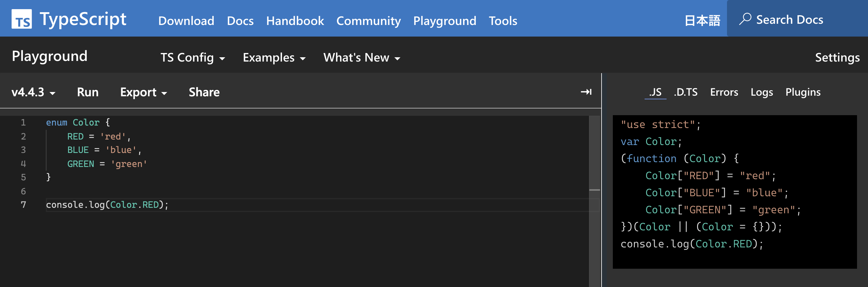Expand the Export menu
Viewport: 868px width, 287px height.
tap(143, 92)
